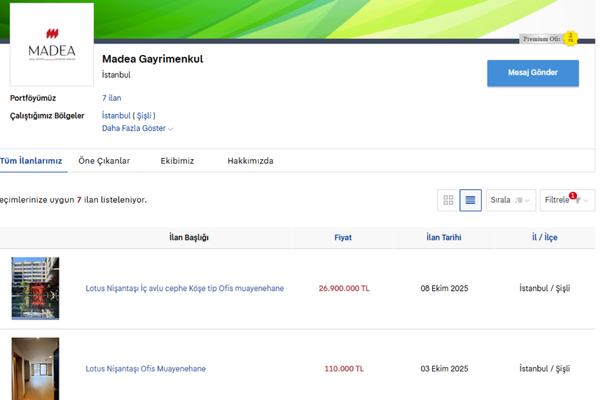Open the Filtrele filter dropdown
The height and width of the screenshot is (400, 600).
coord(567,200)
